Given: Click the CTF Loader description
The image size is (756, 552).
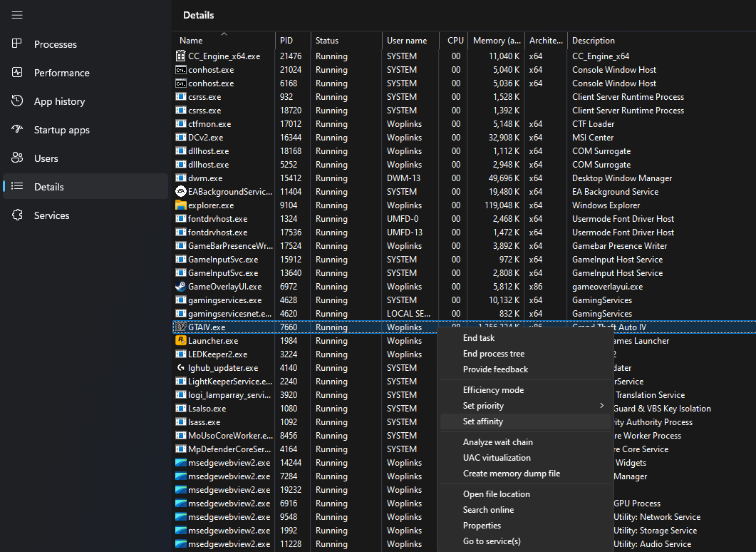Looking at the screenshot, I should point(593,124).
